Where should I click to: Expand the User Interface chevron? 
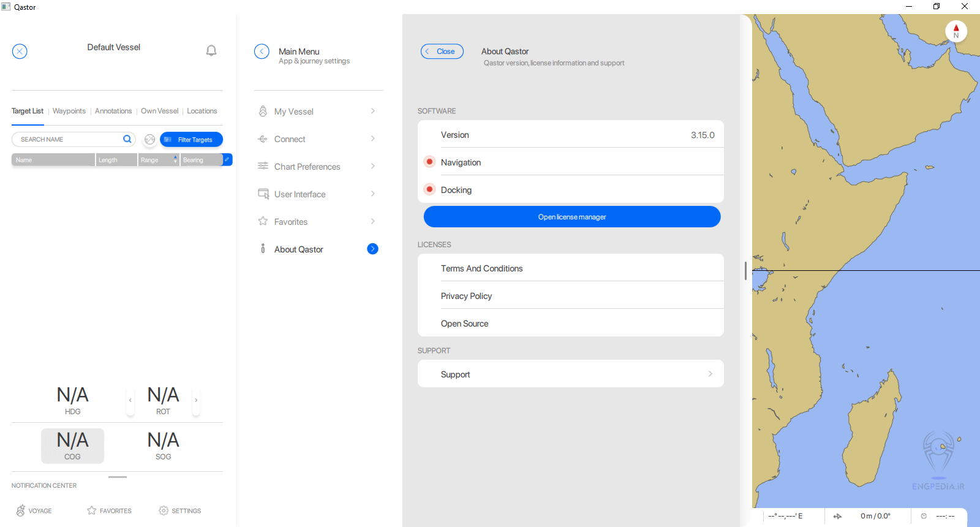(373, 194)
